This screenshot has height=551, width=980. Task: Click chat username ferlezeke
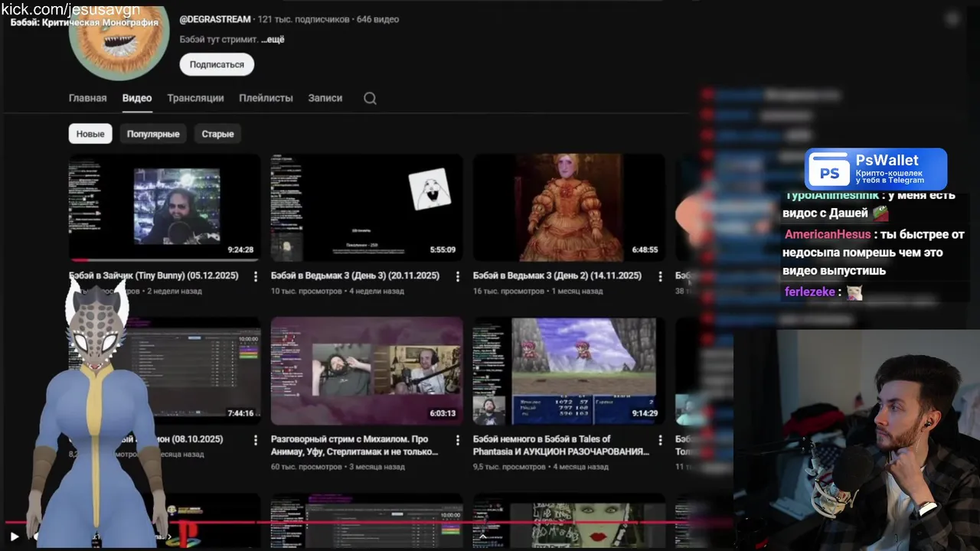[x=810, y=292]
